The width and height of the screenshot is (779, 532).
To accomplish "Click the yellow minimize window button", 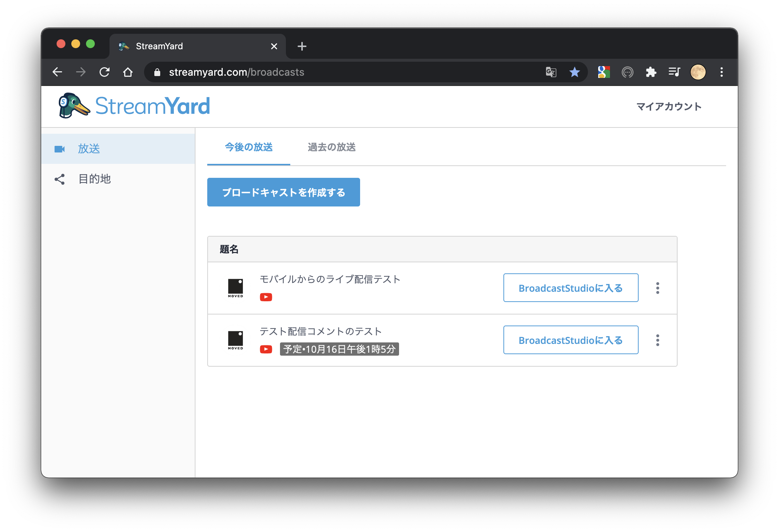I will pos(76,44).
